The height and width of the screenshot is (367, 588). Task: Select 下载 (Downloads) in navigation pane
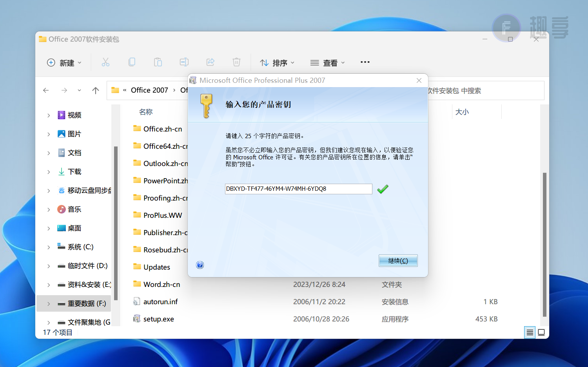point(74,172)
